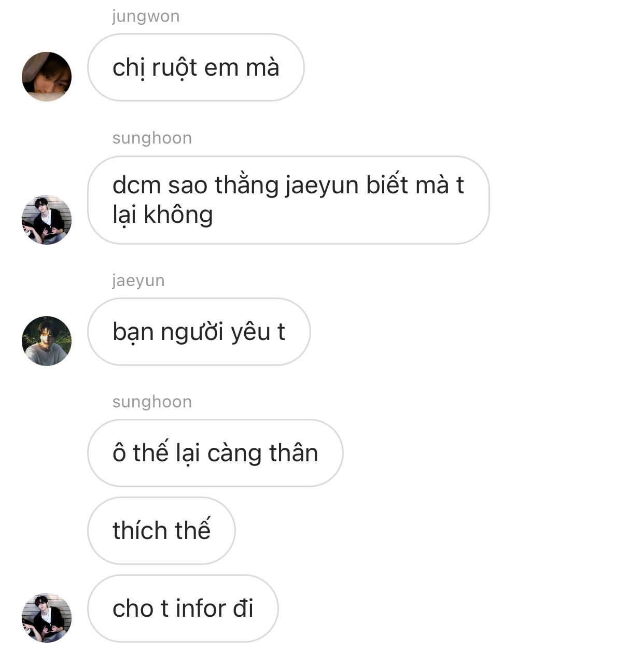644x652 pixels.
Task: Tap the 'thích thế' message bubble
Action: (161, 531)
